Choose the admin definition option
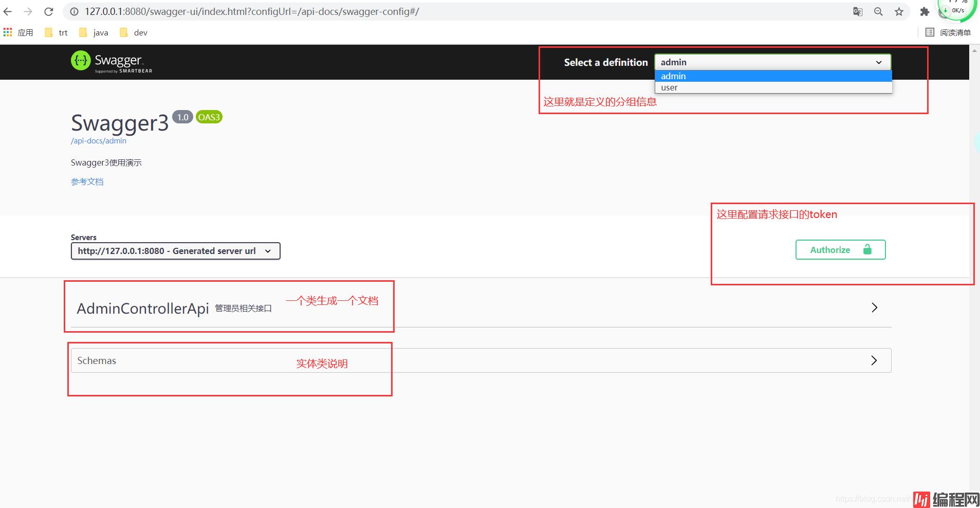980x508 pixels. (773, 76)
